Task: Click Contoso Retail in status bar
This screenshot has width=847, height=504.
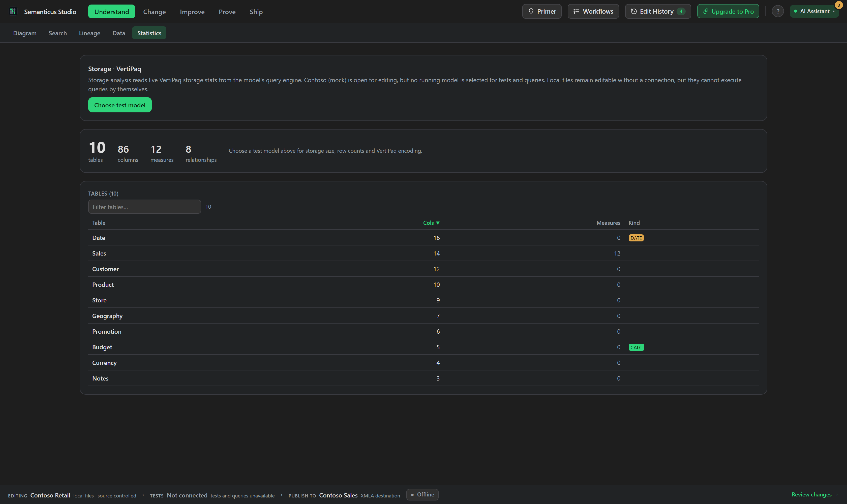Action: (50, 495)
